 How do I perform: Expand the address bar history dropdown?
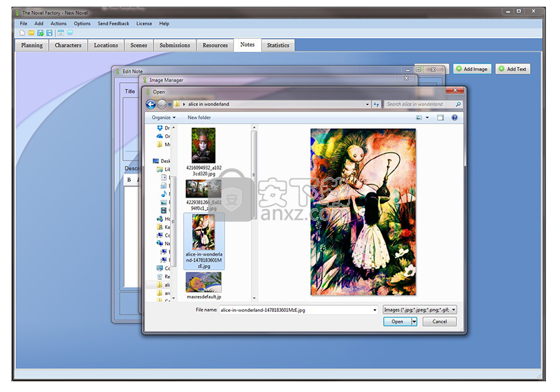[x=367, y=104]
